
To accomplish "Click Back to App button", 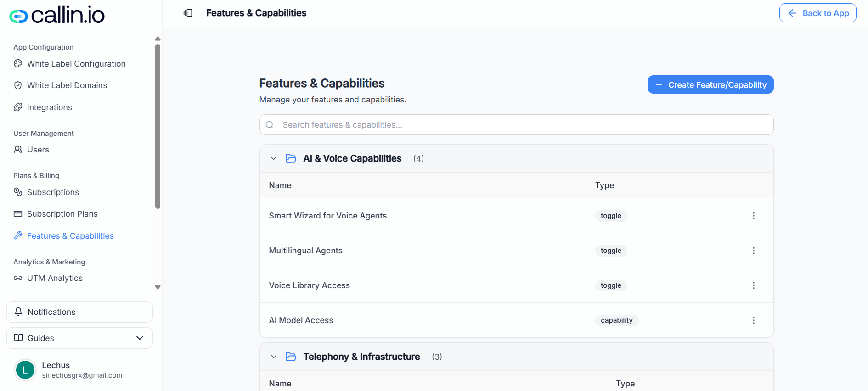I will coord(817,13).
